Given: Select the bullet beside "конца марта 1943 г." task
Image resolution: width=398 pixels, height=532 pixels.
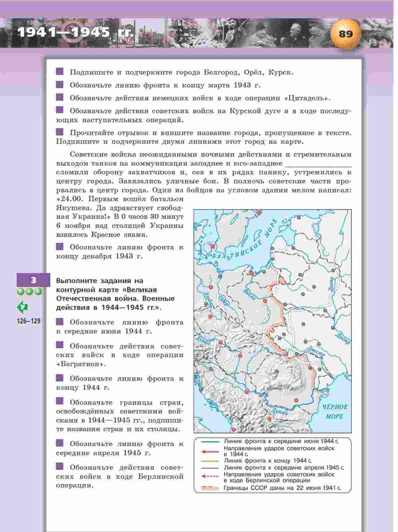Looking at the screenshot, I should [60, 84].
